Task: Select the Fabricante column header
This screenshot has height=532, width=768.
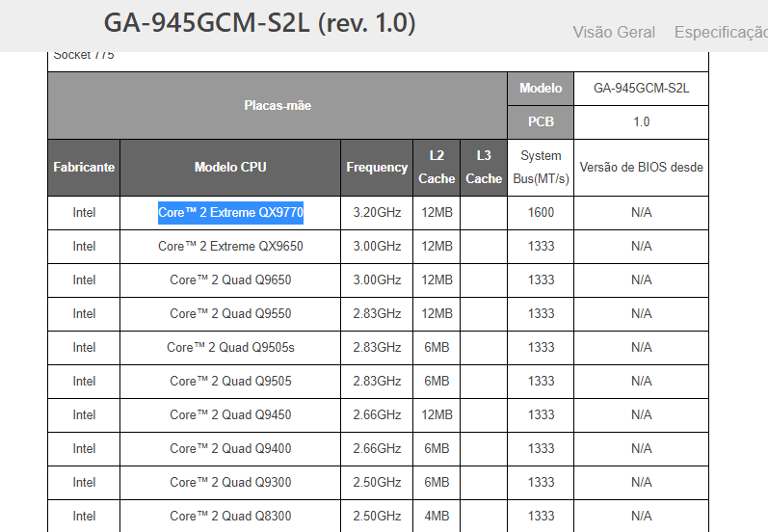Action: [x=84, y=168]
